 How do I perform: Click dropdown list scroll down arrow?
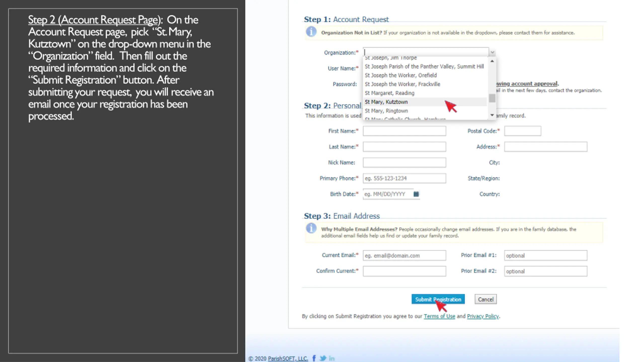pos(492,115)
